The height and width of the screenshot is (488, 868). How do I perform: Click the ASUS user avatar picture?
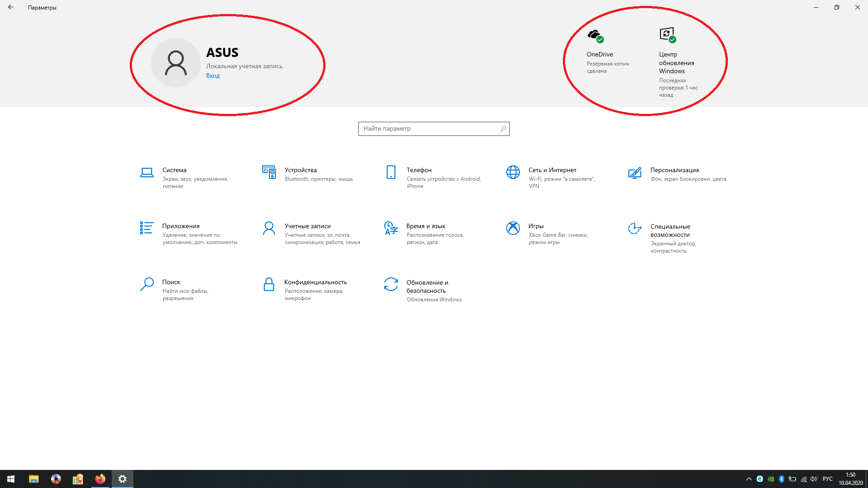pyautogui.click(x=176, y=63)
